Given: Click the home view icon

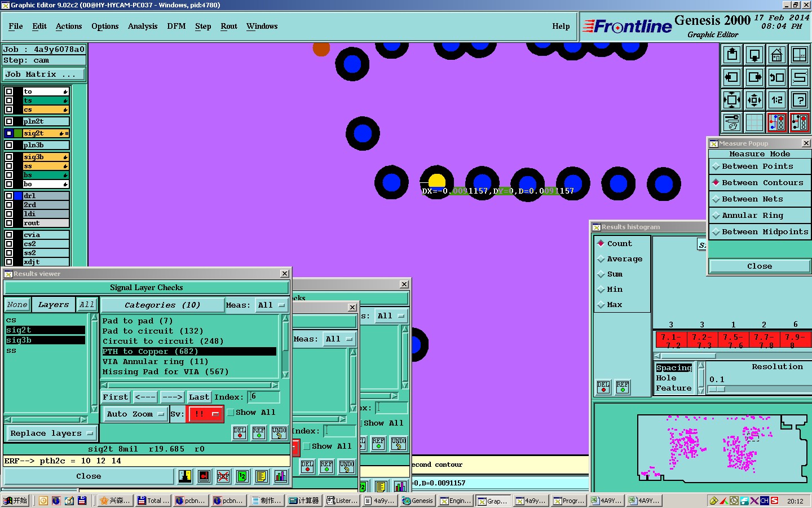Looking at the screenshot, I should click(x=777, y=55).
